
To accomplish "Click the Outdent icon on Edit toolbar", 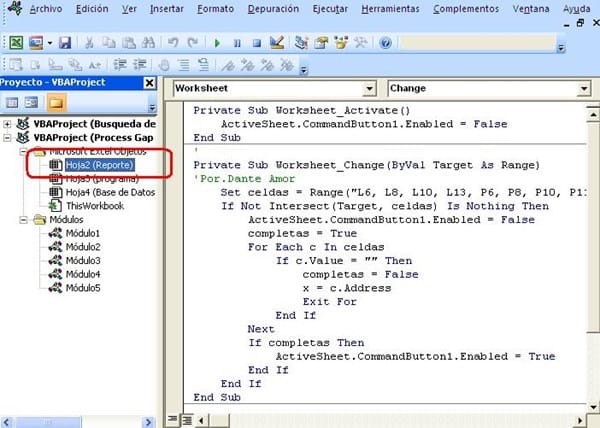I will click(139, 65).
